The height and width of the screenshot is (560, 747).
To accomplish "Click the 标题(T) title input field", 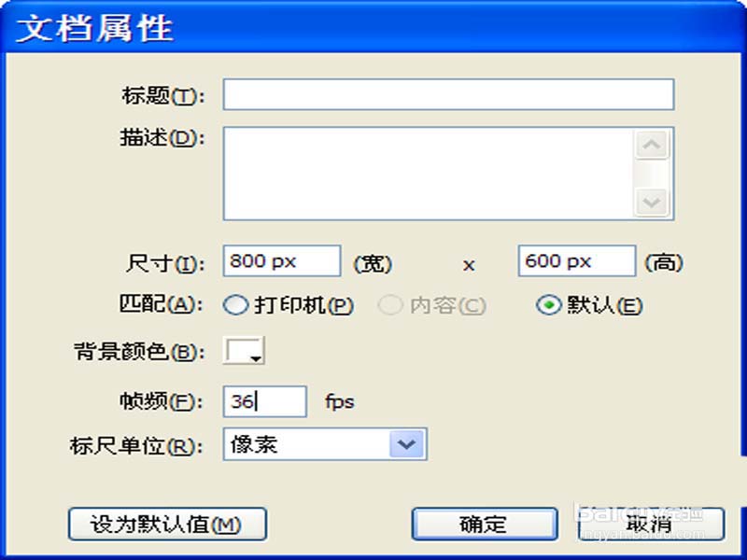I will [x=448, y=95].
